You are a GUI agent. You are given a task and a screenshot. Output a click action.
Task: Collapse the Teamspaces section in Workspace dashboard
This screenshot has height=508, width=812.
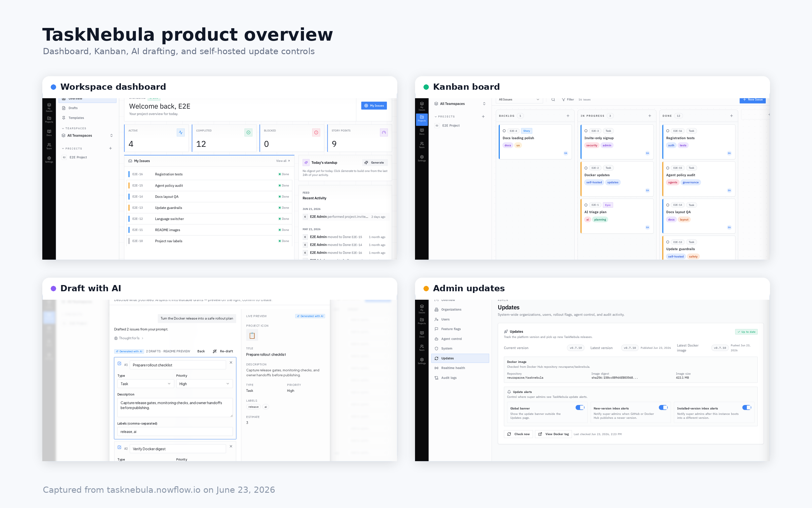click(63, 128)
